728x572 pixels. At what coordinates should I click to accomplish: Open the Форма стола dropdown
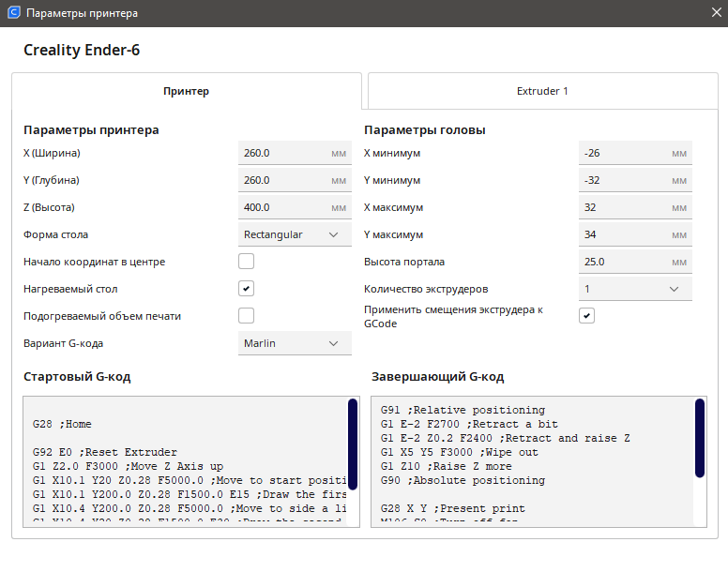[295, 234]
